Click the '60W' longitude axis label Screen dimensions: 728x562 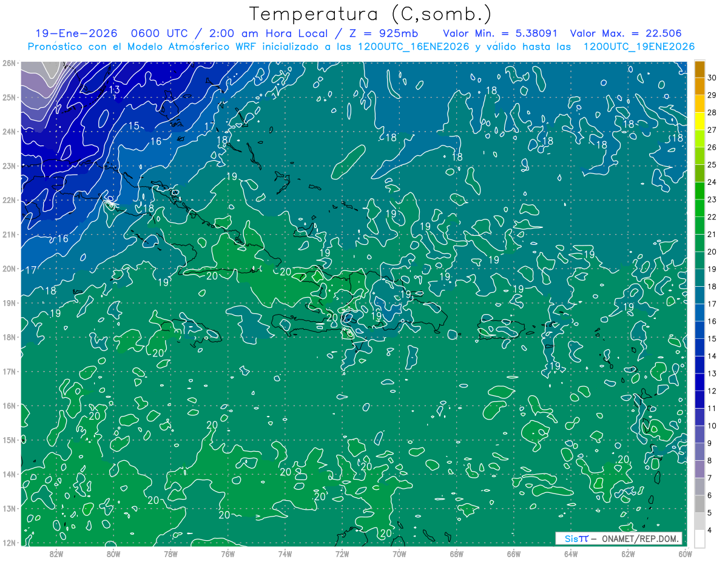(684, 553)
